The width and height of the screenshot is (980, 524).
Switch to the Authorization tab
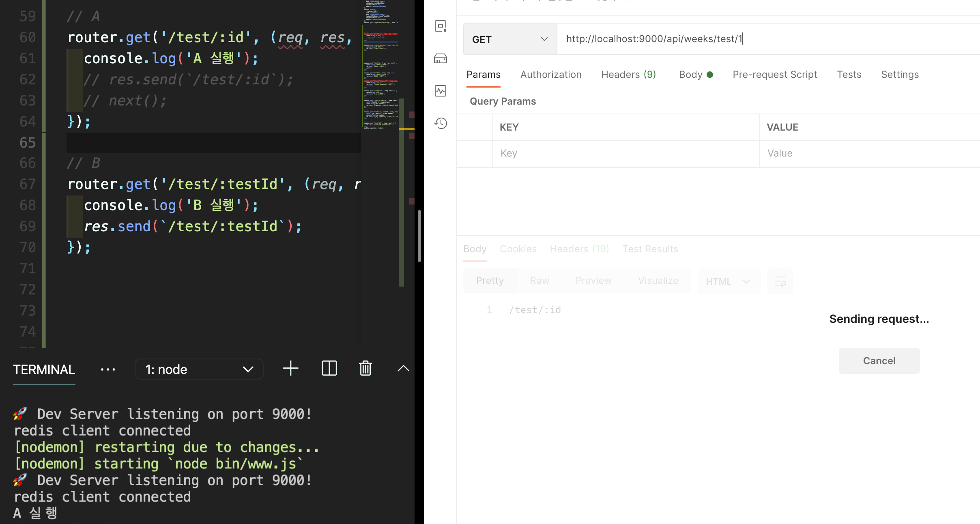(x=551, y=75)
